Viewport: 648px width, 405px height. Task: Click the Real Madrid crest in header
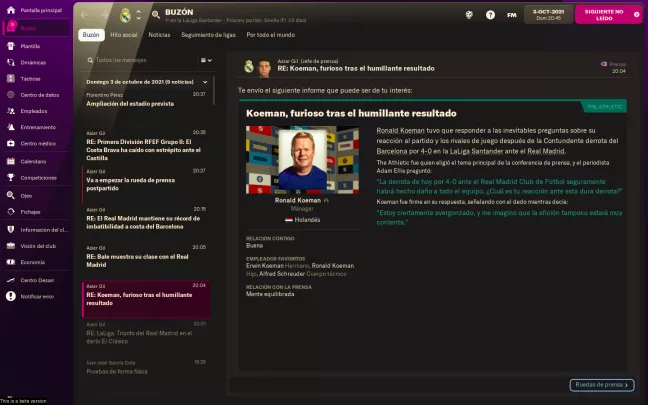(125, 16)
